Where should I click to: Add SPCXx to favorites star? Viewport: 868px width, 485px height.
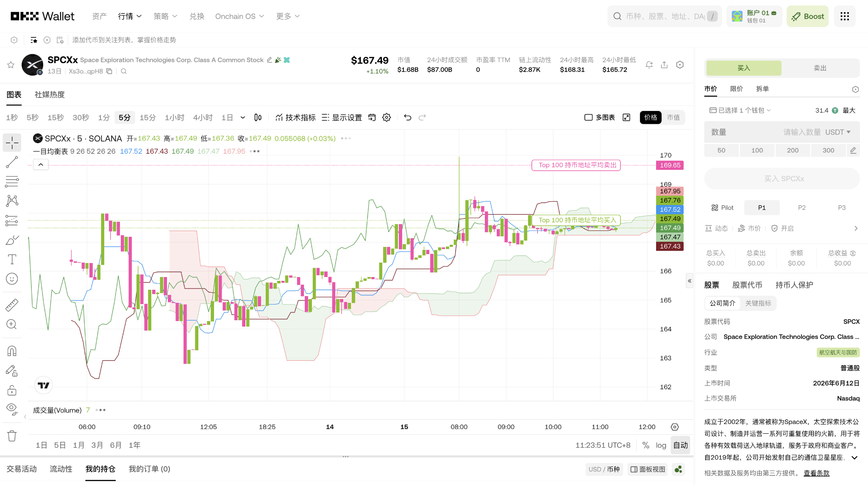11,65
